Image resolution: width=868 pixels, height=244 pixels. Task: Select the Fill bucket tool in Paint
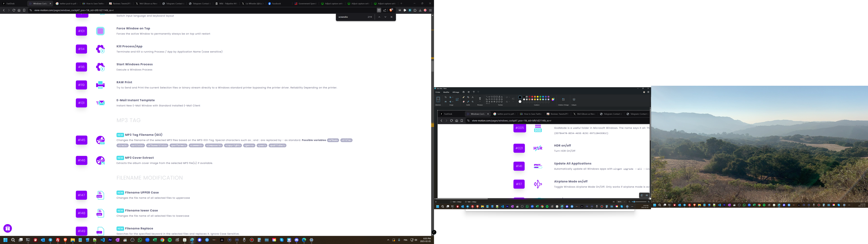tap(468, 97)
